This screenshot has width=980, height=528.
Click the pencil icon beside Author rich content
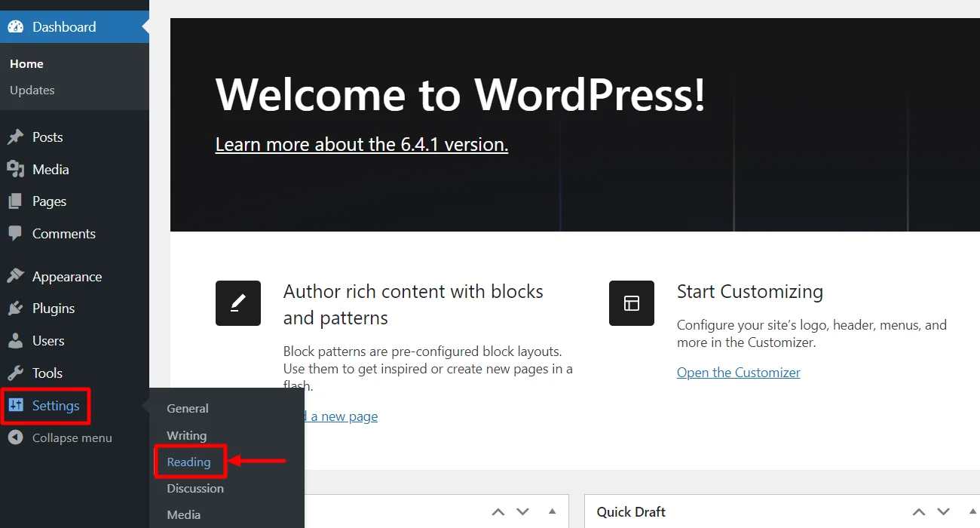[x=238, y=303]
